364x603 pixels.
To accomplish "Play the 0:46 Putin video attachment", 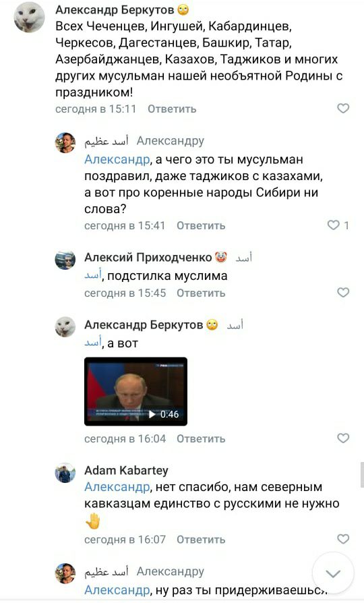I will pos(135,391).
